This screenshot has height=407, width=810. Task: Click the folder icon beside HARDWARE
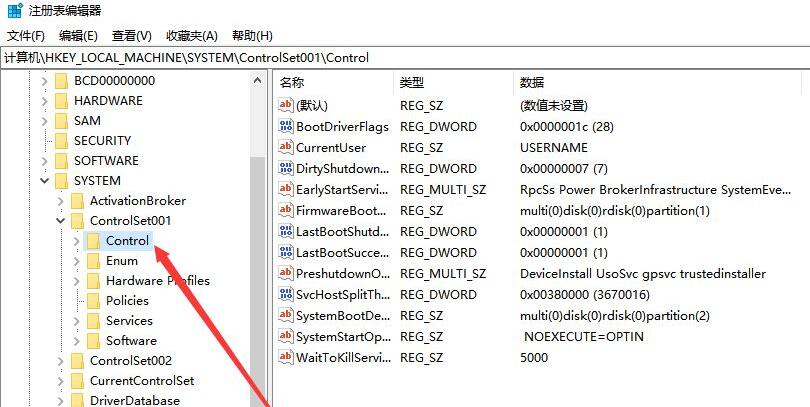[x=61, y=101]
